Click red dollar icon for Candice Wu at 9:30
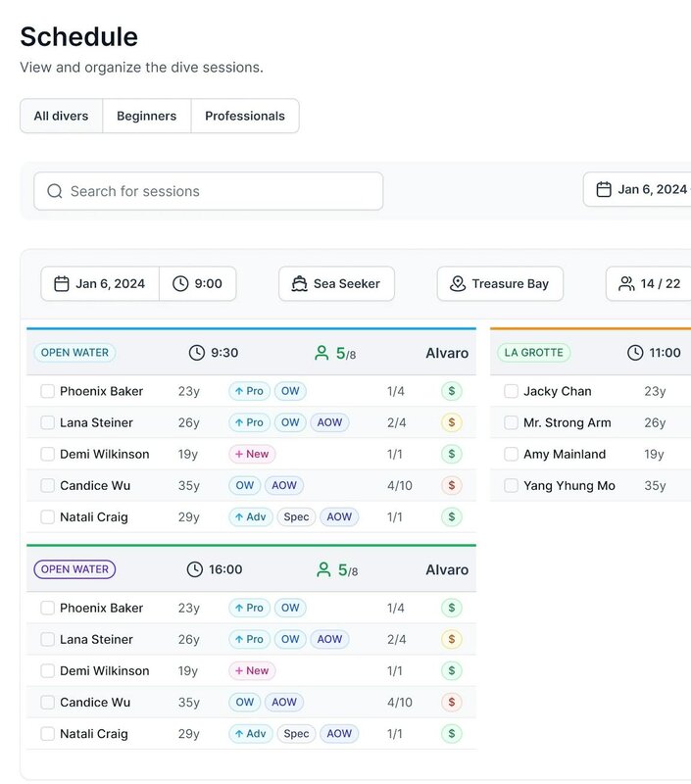The width and height of the screenshot is (691, 784). [451, 485]
